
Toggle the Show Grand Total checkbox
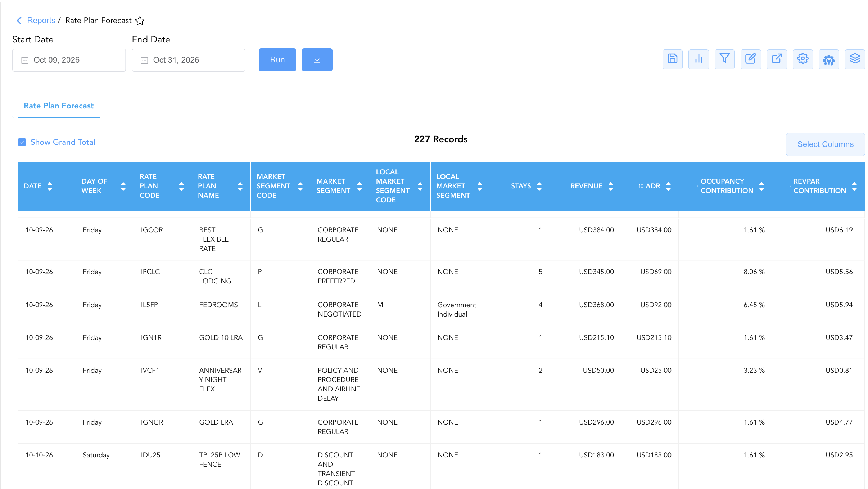click(22, 142)
